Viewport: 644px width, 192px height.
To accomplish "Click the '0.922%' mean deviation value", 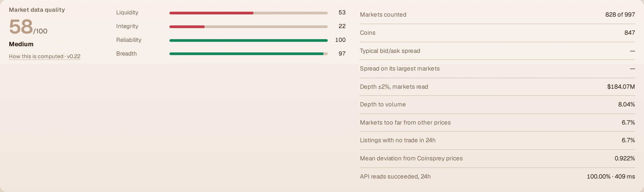I will [x=625, y=159].
